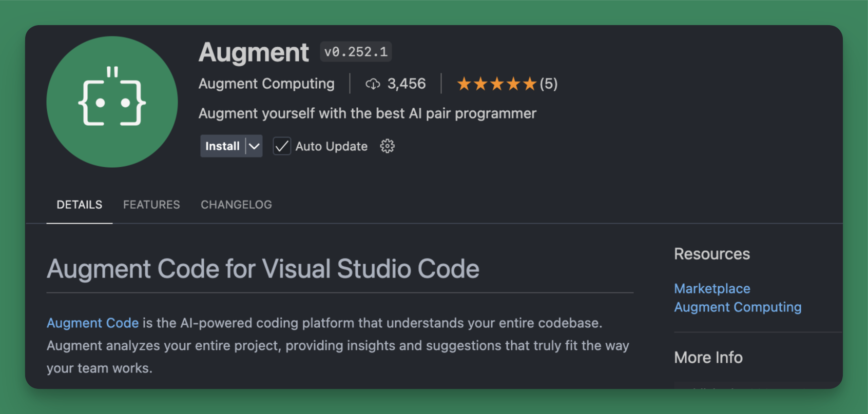
Task: Open the FEATURES tab
Action: coord(151,205)
